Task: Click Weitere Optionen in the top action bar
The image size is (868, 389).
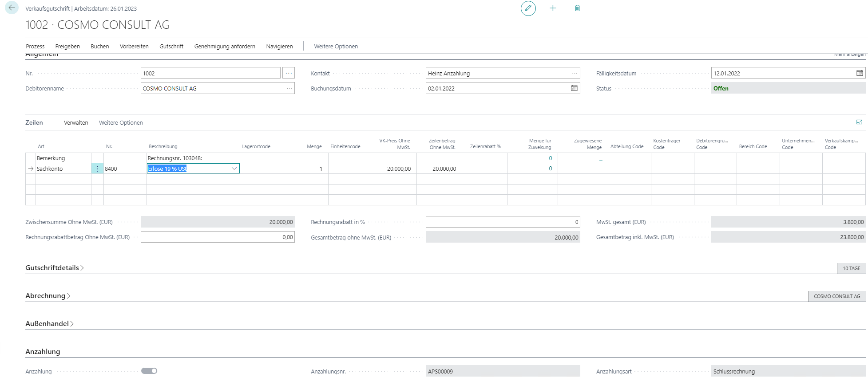Action: tap(336, 47)
